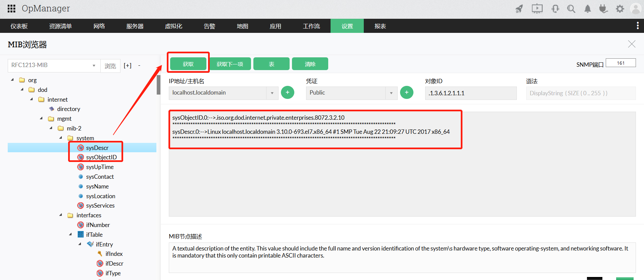This screenshot has height=280, width=644.
Task: Click the 清除 button
Action: (x=310, y=64)
